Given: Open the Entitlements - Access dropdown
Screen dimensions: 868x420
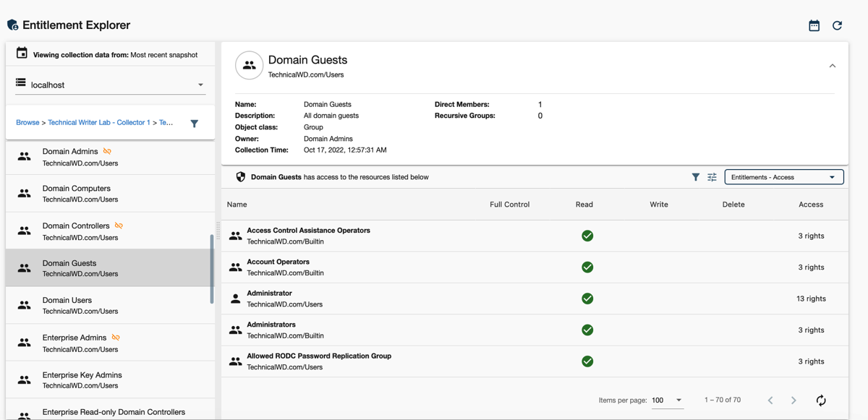Looking at the screenshot, I should point(783,177).
